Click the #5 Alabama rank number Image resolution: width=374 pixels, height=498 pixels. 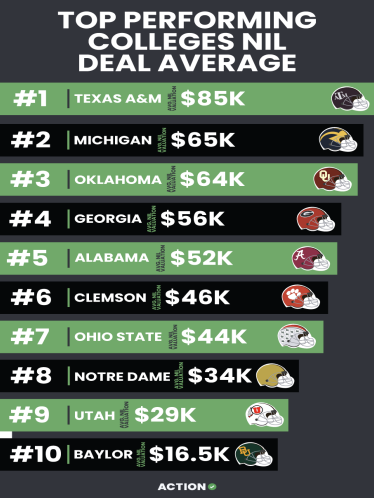(27, 258)
